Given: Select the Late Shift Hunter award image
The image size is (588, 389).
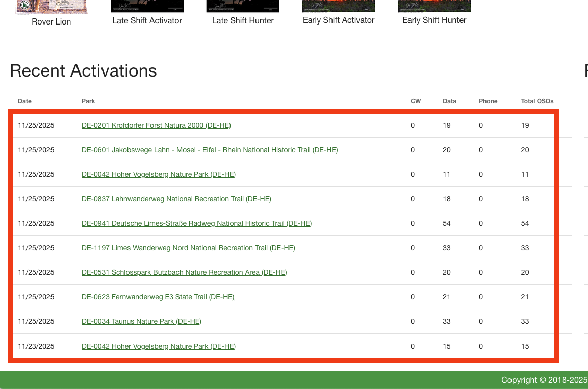Looking at the screenshot, I should coord(243,6).
